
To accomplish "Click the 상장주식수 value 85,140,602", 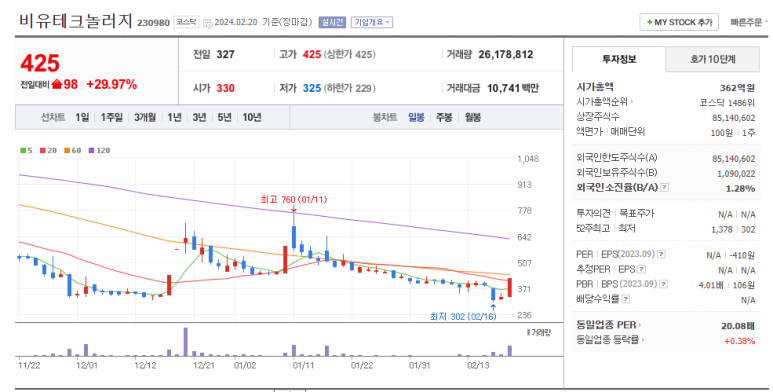I will 734,118.
